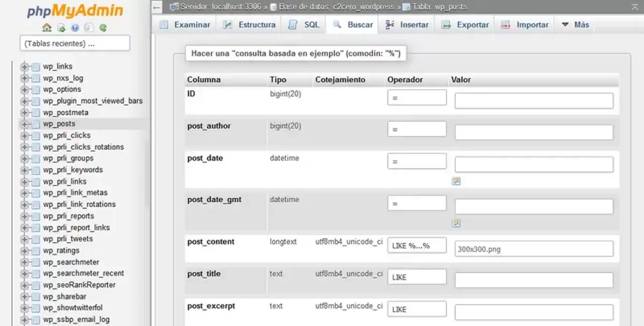Click table icon beside wp_prli_clicks
The width and height of the screenshot is (644, 326).
coord(35,135)
